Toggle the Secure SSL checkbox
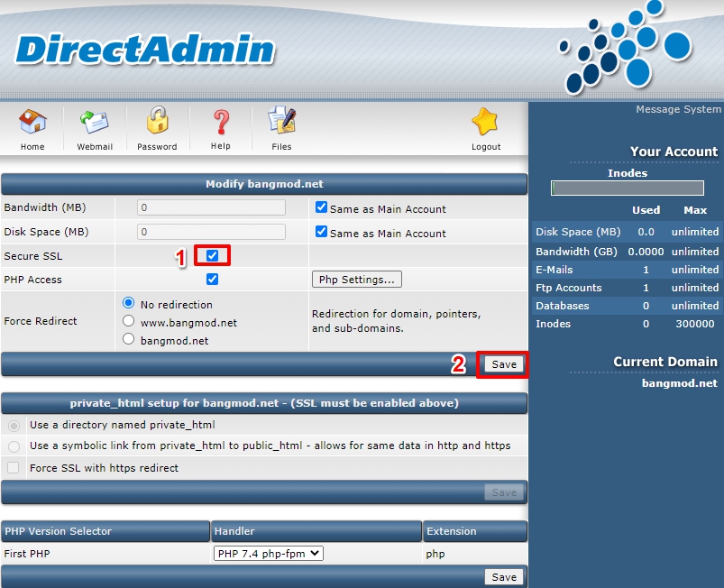This screenshot has height=588, width=724. tap(213, 255)
